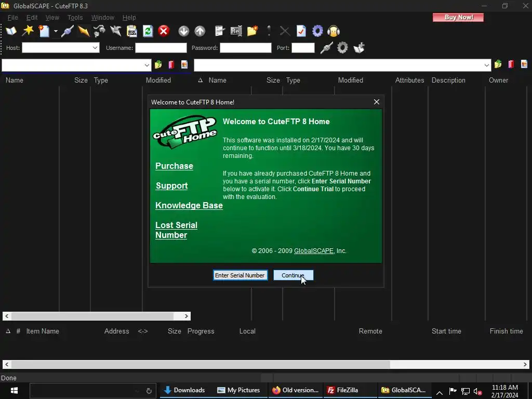
Task: Follow the Purchase link
Action: pyautogui.click(x=174, y=166)
